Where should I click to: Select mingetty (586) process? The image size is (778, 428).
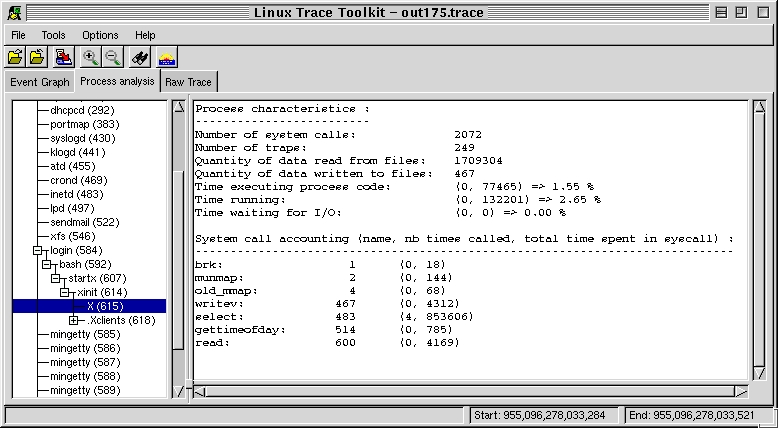click(x=85, y=348)
